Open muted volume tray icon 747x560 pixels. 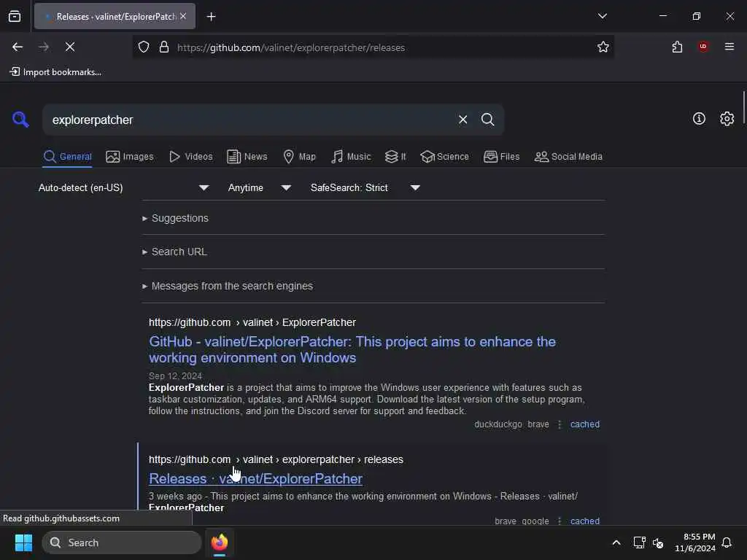tap(658, 542)
